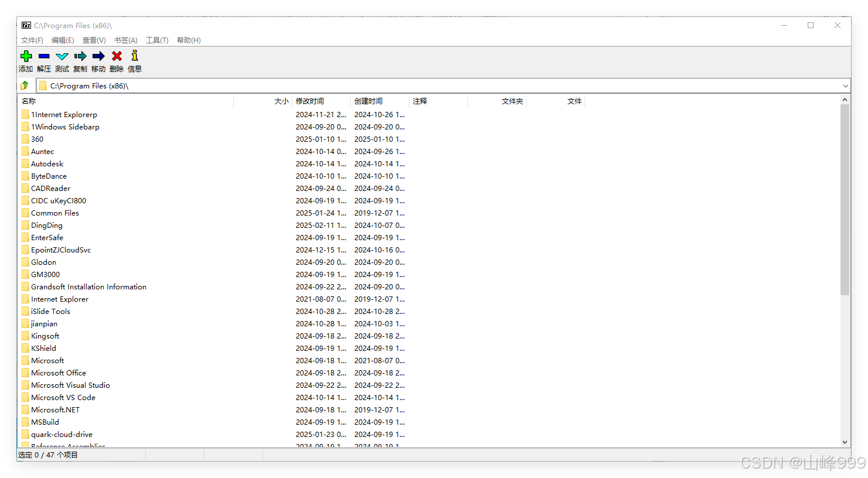Select the EnterSafe folder icon
The image size is (868, 478).
pyautogui.click(x=25, y=237)
